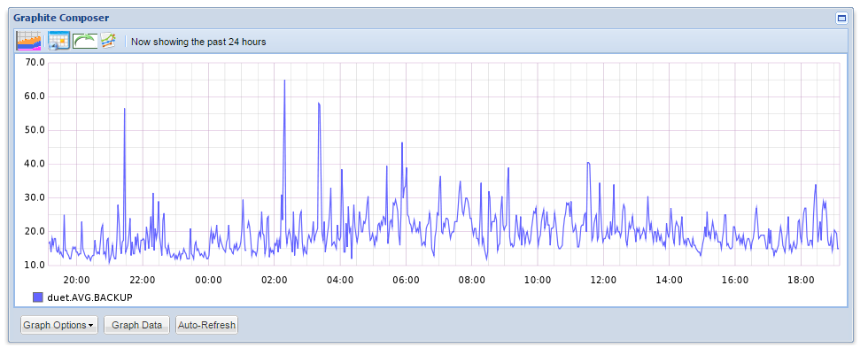Click the 08:00 time axis label
The width and height of the screenshot is (868, 355).
[471, 280]
